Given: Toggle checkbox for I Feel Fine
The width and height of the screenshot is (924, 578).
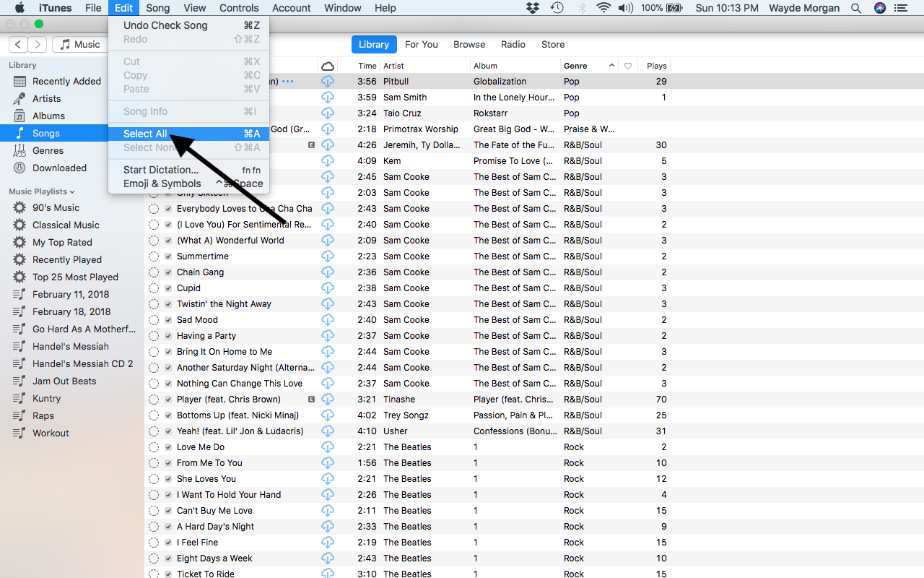Looking at the screenshot, I should pos(168,543).
